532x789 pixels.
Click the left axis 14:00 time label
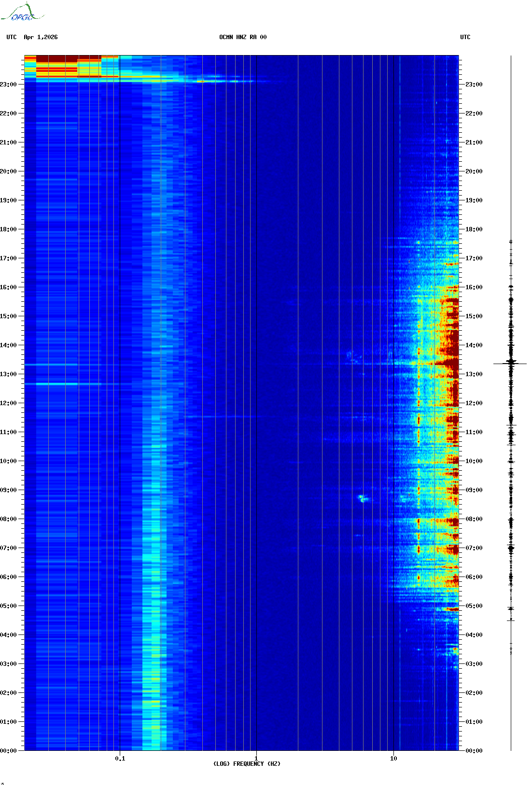pos(8,345)
